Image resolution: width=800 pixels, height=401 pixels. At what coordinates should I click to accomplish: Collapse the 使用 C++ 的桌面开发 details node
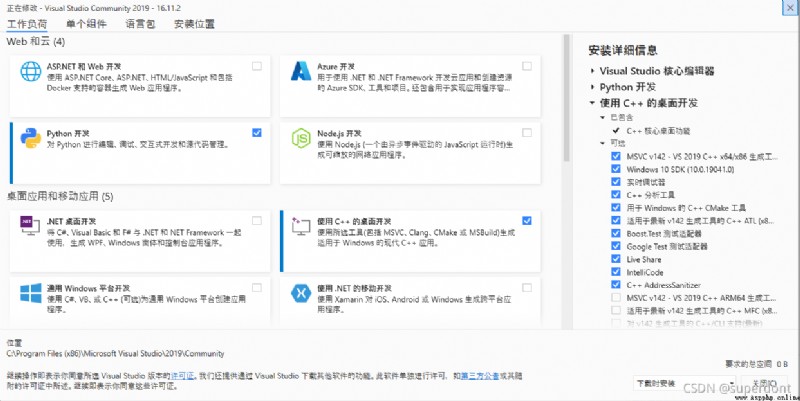[x=592, y=103]
